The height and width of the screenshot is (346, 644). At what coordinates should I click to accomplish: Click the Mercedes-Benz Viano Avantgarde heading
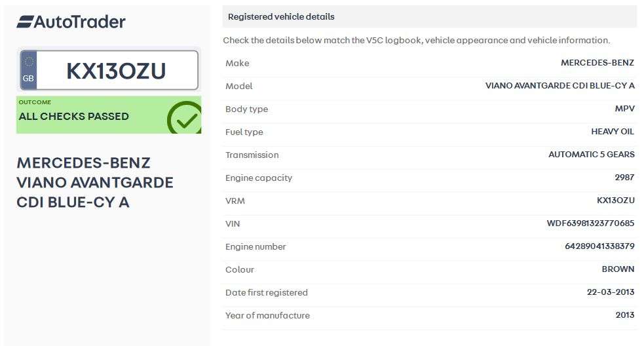pyautogui.click(x=95, y=182)
